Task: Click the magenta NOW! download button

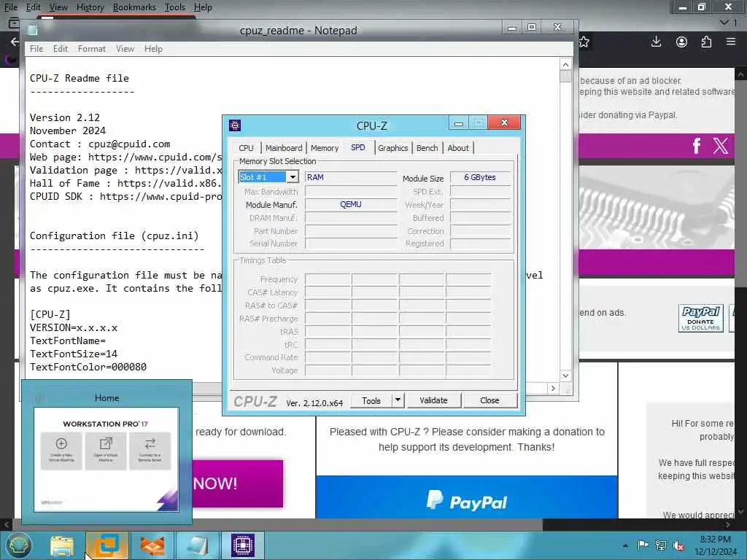Action: click(237, 483)
